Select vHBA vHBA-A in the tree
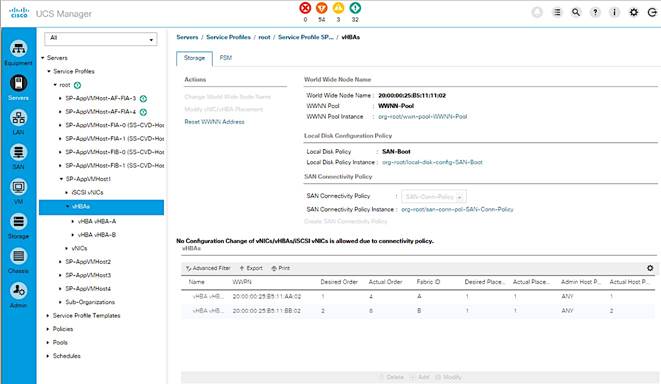The image size is (661, 384). 97,221
